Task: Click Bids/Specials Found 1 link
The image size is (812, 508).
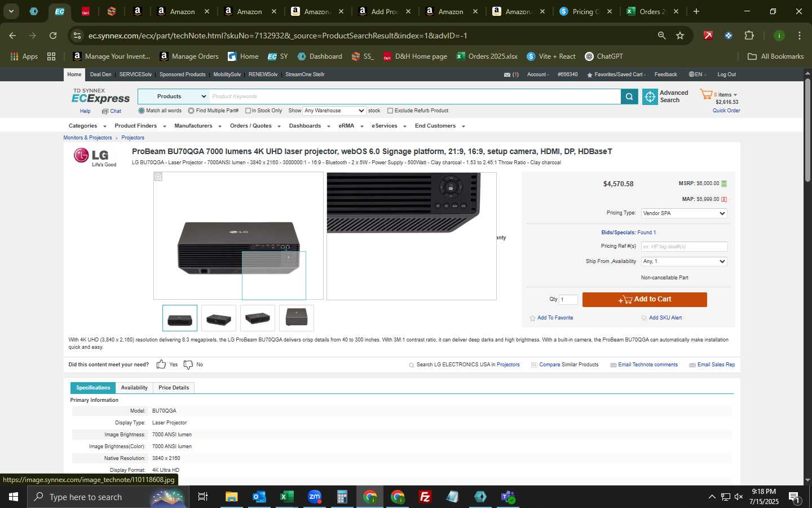Action: coord(628,233)
